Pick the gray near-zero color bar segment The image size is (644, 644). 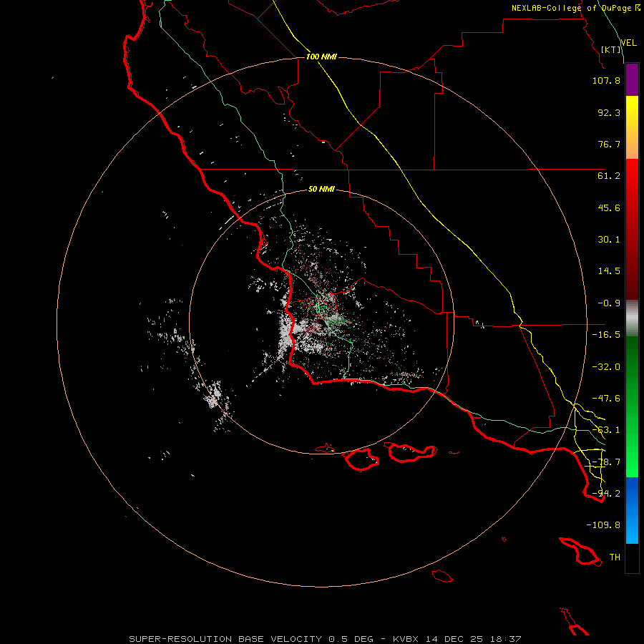[632, 316]
